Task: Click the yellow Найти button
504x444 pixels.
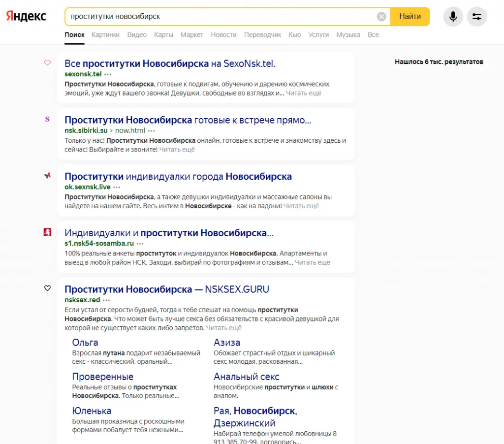Action: [x=410, y=16]
